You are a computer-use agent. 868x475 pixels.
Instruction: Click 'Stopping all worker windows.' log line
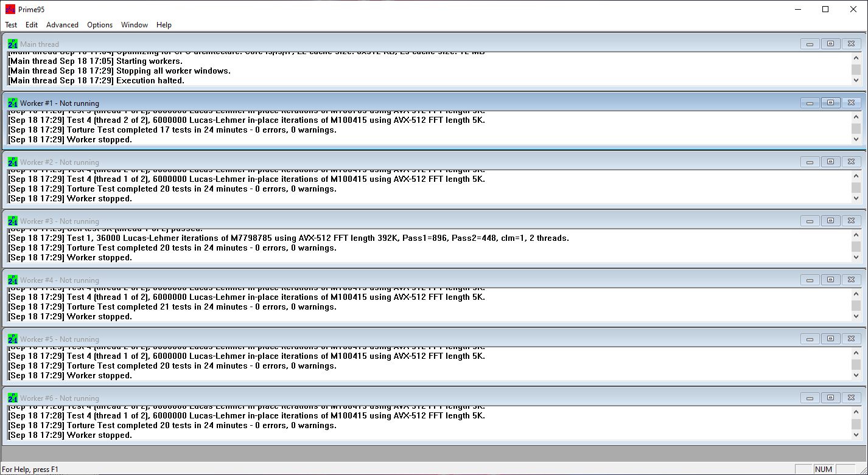coord(119,71)
